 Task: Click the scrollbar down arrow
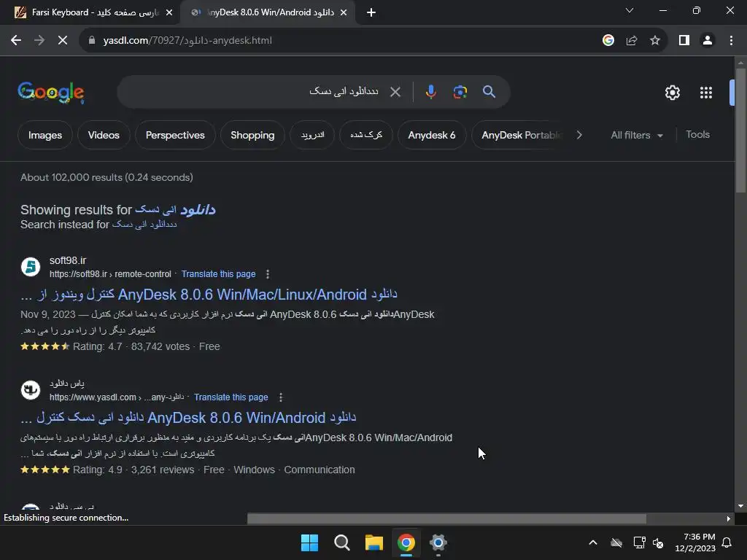click(740, 506)
